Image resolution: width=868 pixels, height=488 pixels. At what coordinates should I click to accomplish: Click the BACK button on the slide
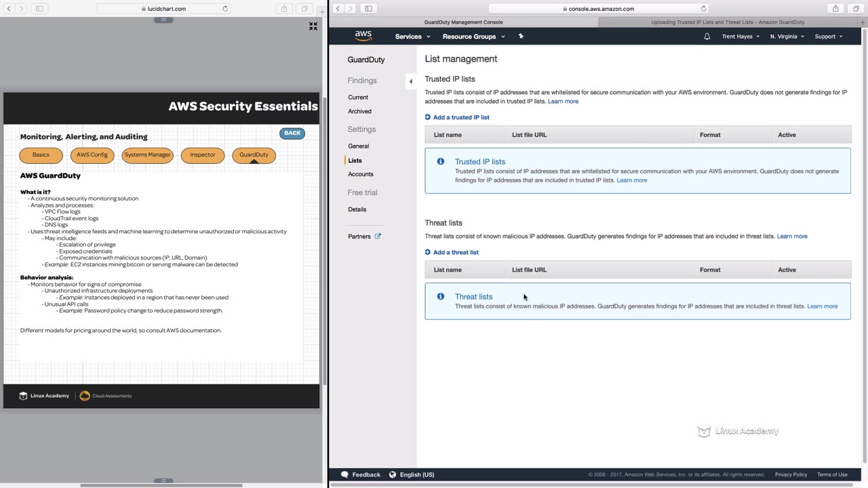[292, 134]
